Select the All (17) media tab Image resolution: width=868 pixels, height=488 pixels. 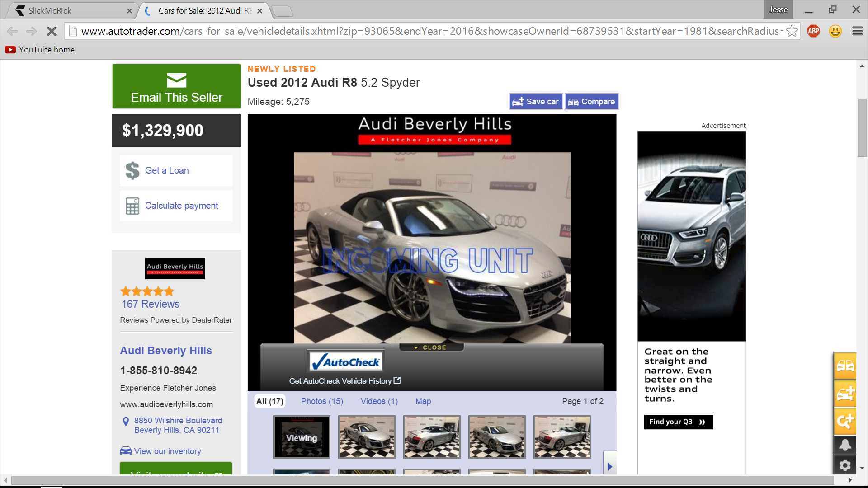(270, 401)
